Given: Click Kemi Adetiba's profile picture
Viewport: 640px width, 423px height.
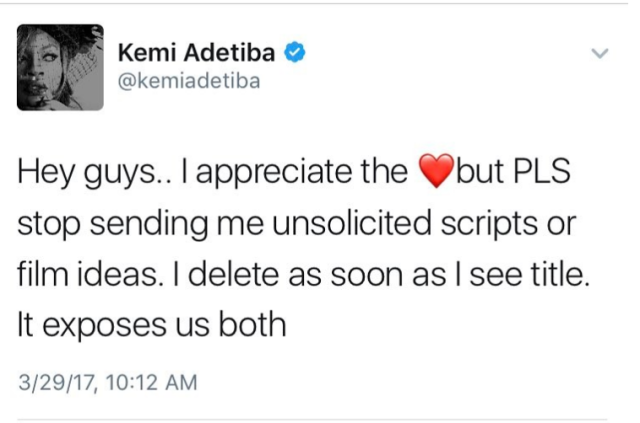Looking at the screenshot, I should tap(61, 67).
